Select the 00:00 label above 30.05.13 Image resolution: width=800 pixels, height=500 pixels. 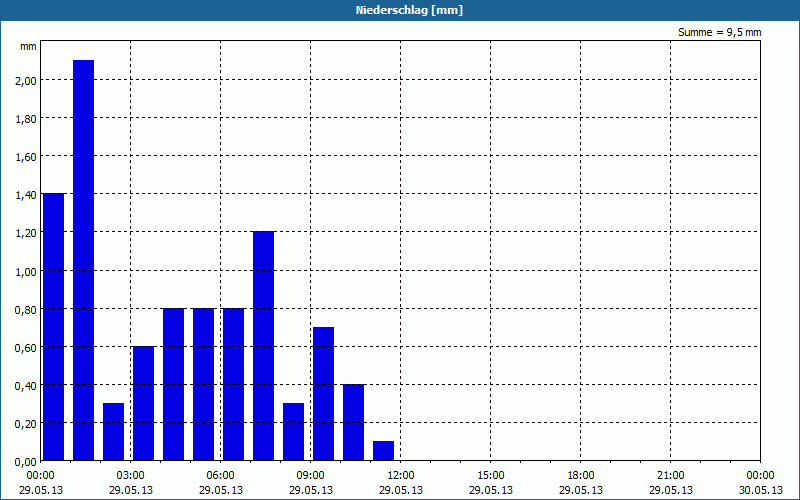(x=760, y=476)
